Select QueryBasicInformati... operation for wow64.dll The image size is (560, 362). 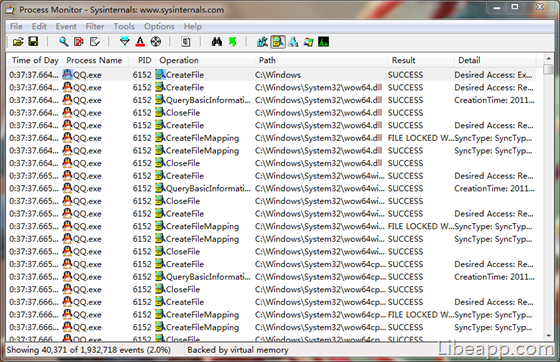pyautogui.click(x=208, y=100)
